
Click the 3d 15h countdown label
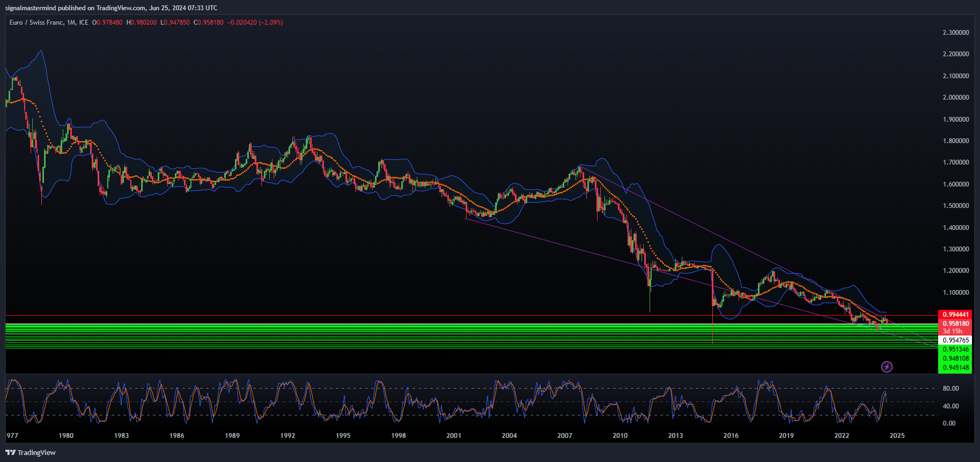tap(952, 331)
